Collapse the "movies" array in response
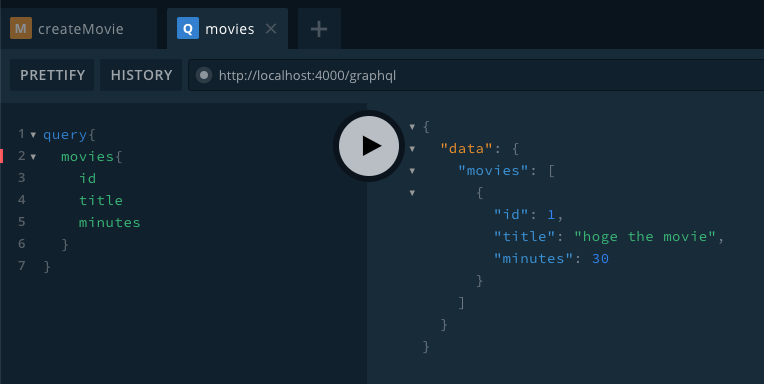The image size is (764, 384). (x=412, y=171)
